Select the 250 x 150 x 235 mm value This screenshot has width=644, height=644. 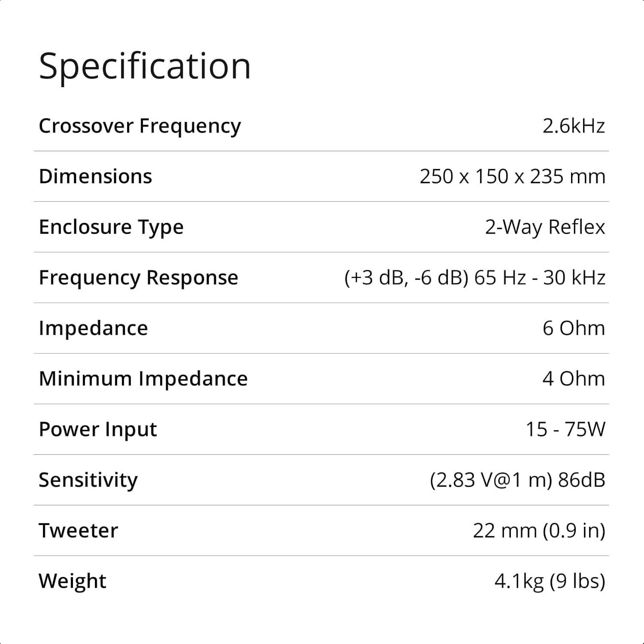[x=512, y=176]
